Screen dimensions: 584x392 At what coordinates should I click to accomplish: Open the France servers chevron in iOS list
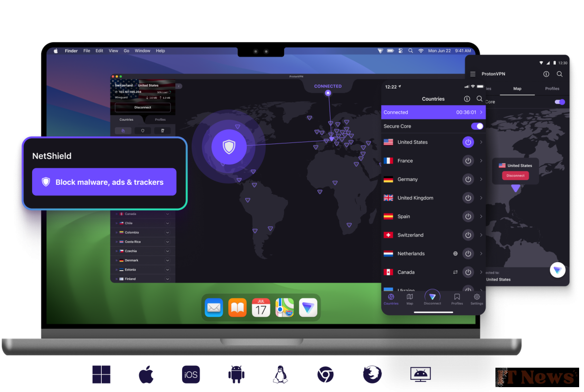pyautogui.click(x=481, y=160)
